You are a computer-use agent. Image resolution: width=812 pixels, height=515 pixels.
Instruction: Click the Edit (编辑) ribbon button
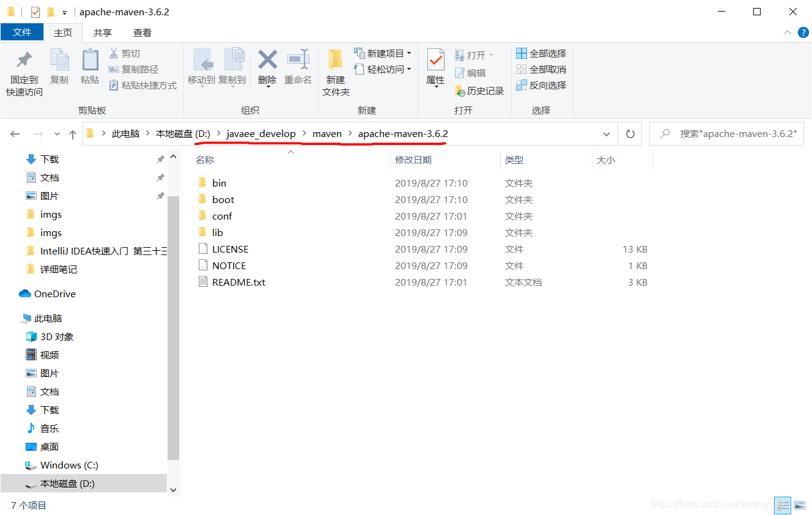click(x=471, y=73)
